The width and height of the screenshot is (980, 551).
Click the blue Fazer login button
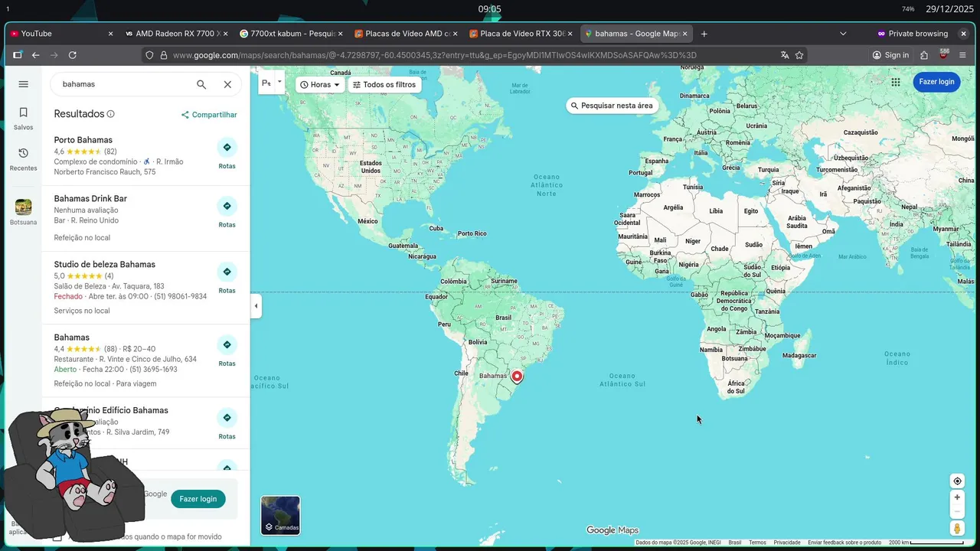click(936, 82)
